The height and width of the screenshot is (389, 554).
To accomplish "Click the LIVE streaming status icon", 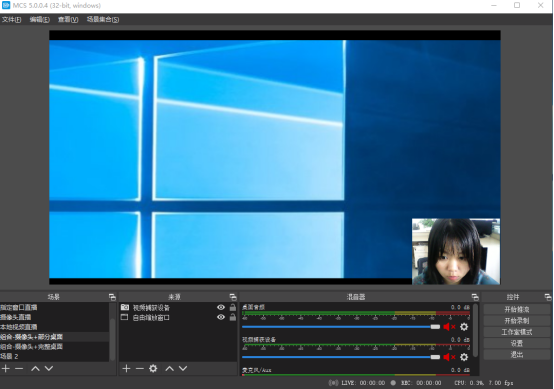I will (x=333, y=383).
